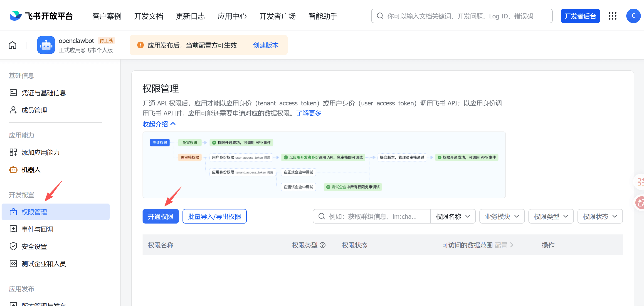Click the search magnifier in permission filter
Screen dimensions: 644x306
click(x=322, y=216)
